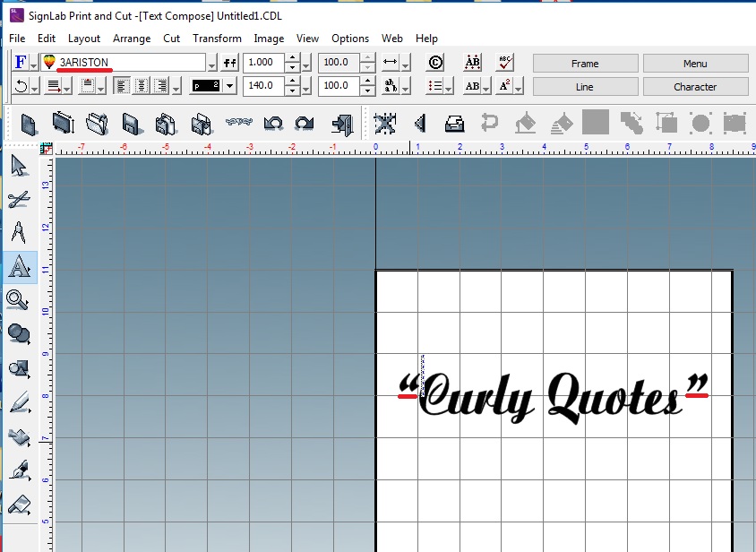This screenshot has height=552, width=756.
Task: Select the arrow selection tool
Action: coord(20,166)
